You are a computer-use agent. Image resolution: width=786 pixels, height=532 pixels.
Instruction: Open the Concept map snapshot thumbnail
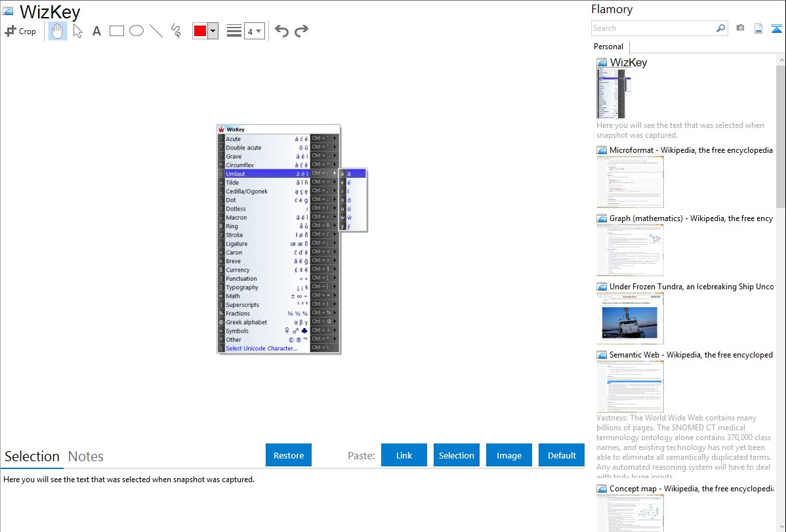coord(630,513)
